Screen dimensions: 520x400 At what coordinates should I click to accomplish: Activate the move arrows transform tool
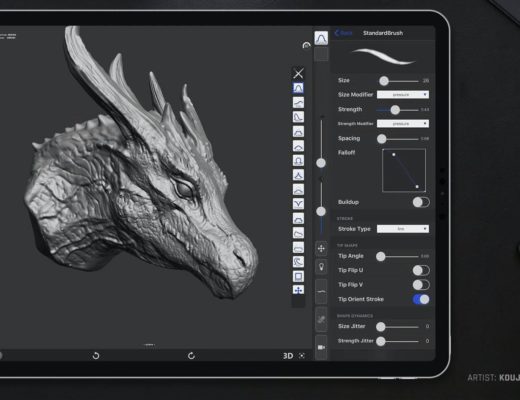(321, 248)
